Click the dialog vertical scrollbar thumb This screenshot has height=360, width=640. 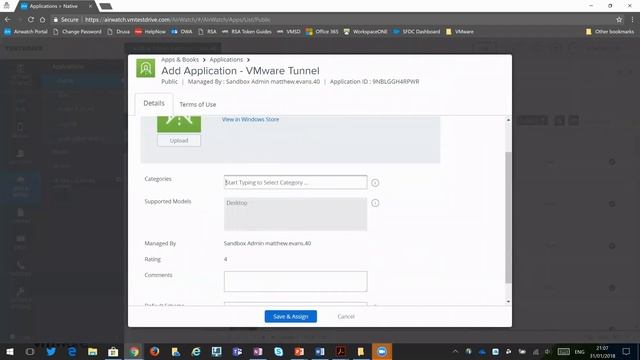(x=508, y=217)
